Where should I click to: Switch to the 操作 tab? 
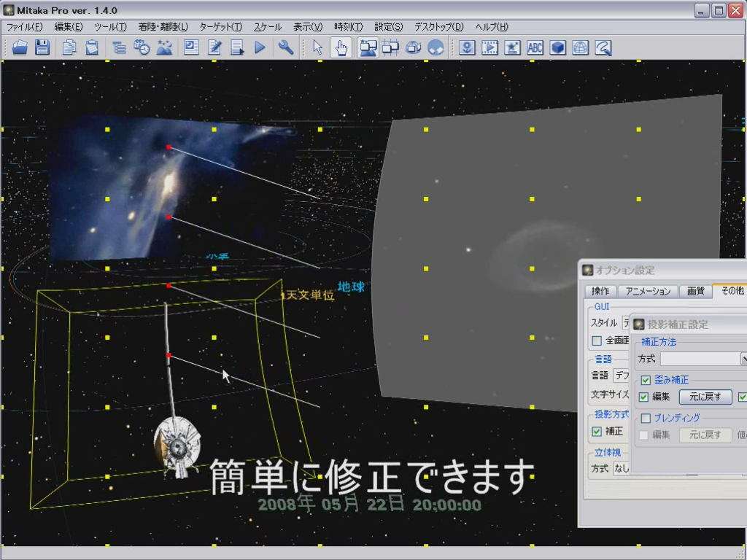click(x=600, y=292)
